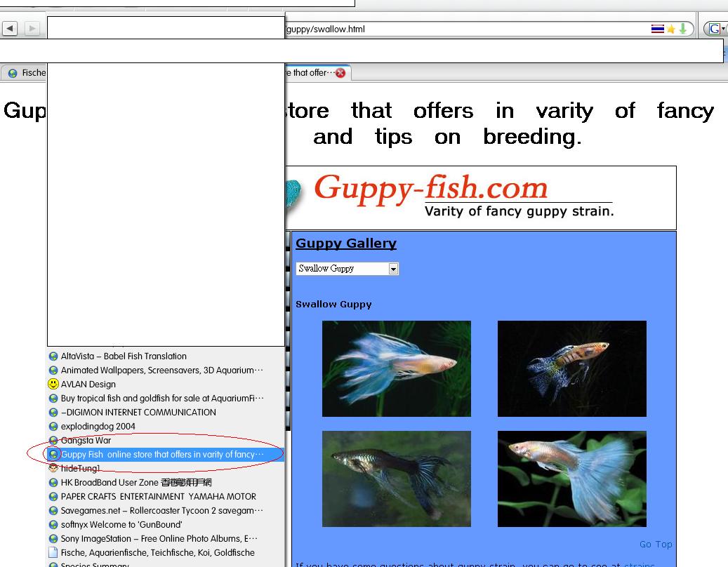This screenshot has height=567, width=728.
Task: Click 'Varity of fancy guppy strain.' tagline
Action: pos(519,212)
